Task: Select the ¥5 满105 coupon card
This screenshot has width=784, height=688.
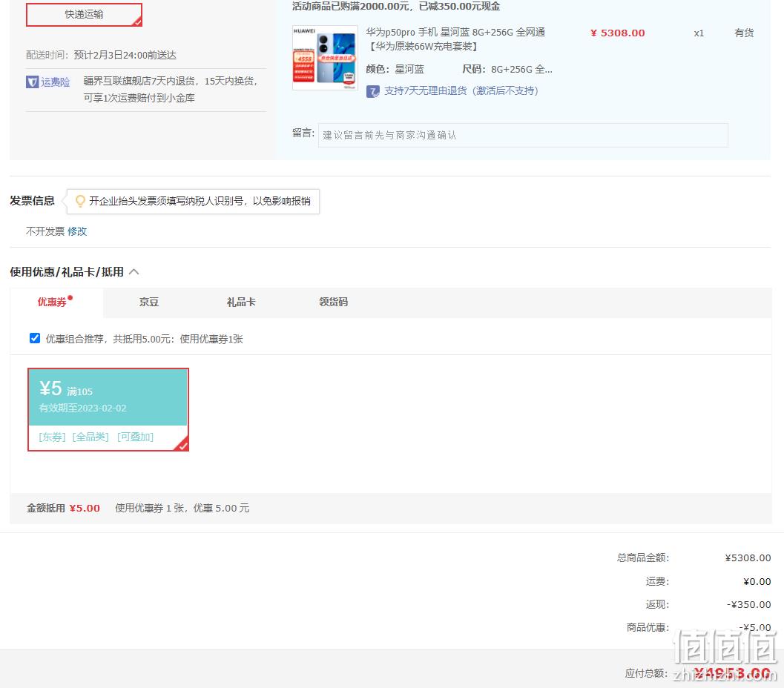Action: pos(108,410)
